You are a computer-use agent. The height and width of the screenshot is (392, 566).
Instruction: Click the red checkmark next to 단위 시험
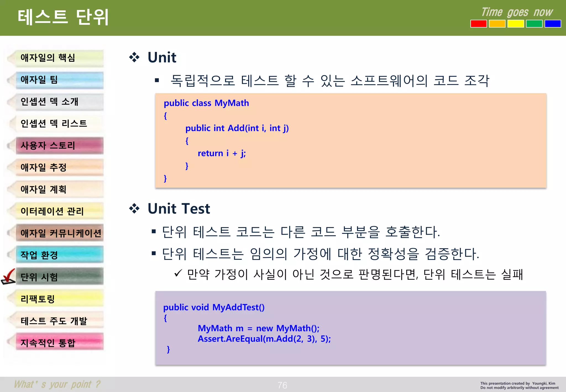8,276
